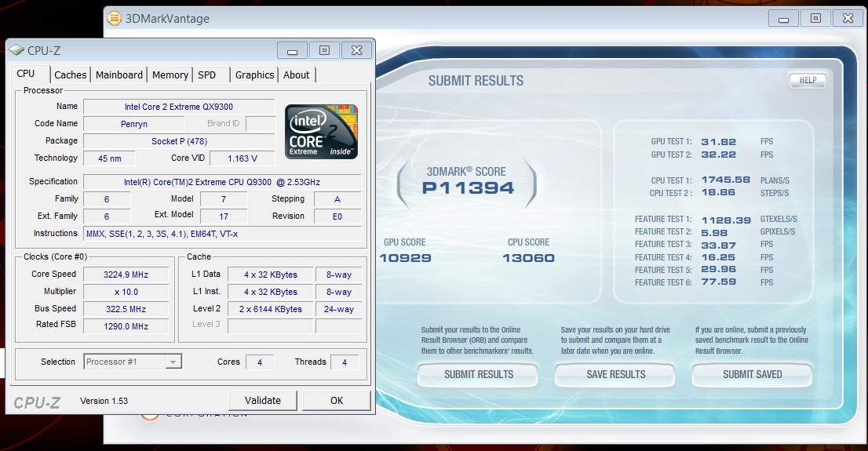Image resolution: width=868 pixels, height=451 pixels.
Task: Open the About tab in CPU-Z
Action: [x=297, y=75]
